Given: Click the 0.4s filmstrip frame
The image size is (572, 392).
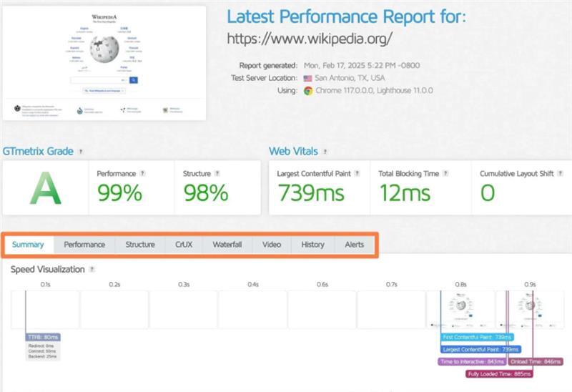Looking at the screenshot, I should [253, 310].
